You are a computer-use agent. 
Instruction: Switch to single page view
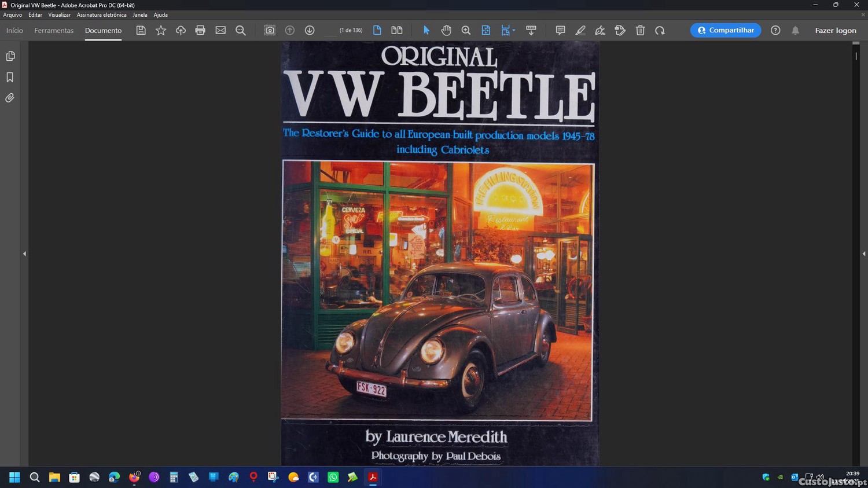click(377, 30)
